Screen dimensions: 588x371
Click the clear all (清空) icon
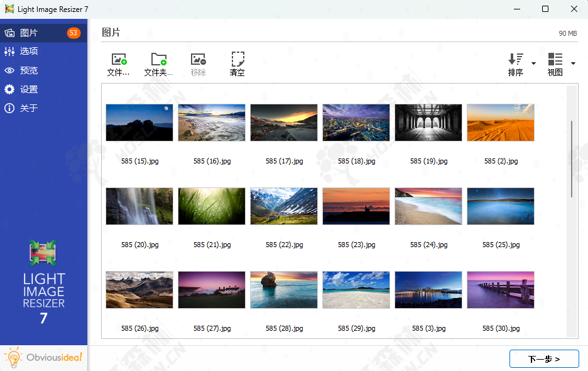[237, 59]
